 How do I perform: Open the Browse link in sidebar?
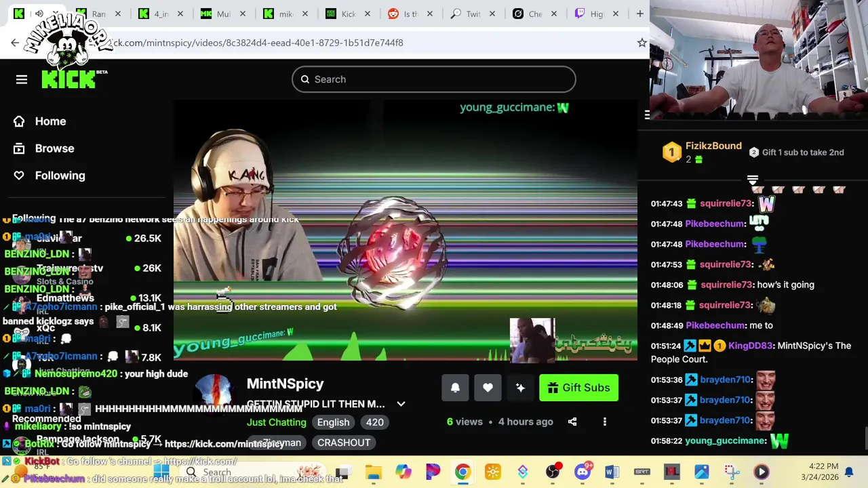tap(54, 148)
